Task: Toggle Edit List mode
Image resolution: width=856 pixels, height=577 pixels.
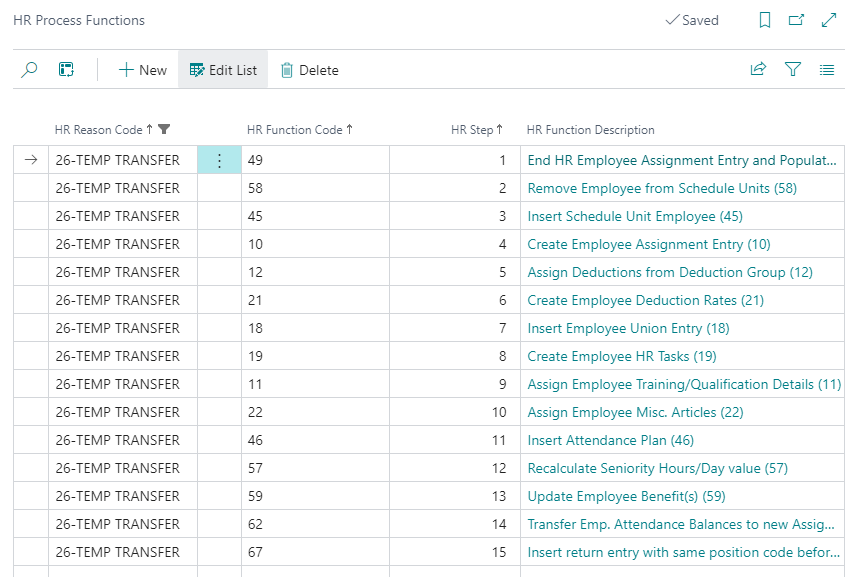Action: click(x=221, y=70)
